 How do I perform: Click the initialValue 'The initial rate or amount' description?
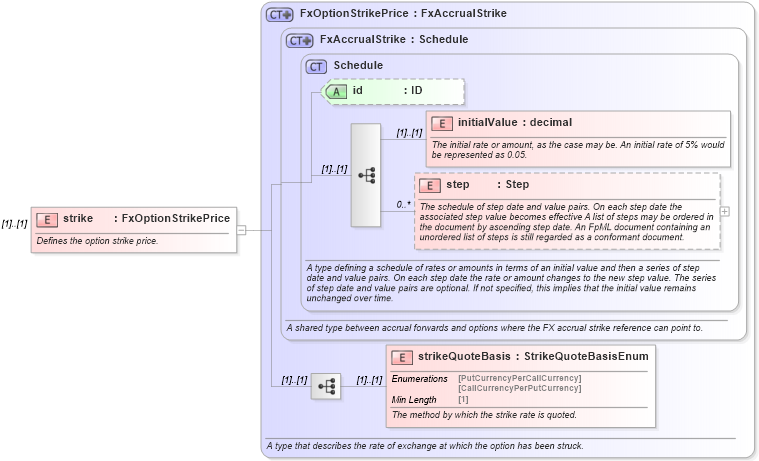578,150
